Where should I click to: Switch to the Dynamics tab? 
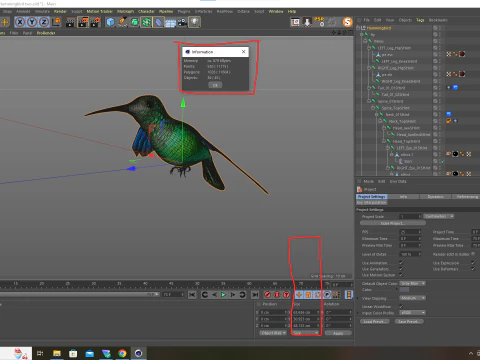[x=435, y=197]
